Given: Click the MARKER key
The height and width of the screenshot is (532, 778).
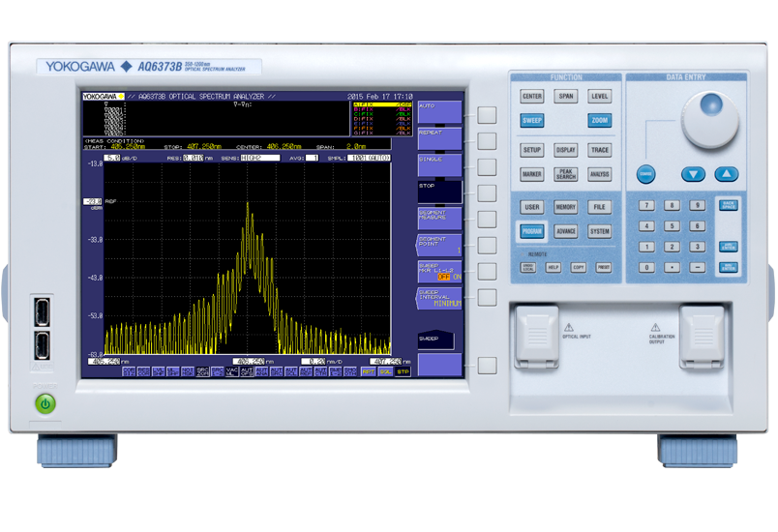Looking at the screenshot, I should (532, 174).
